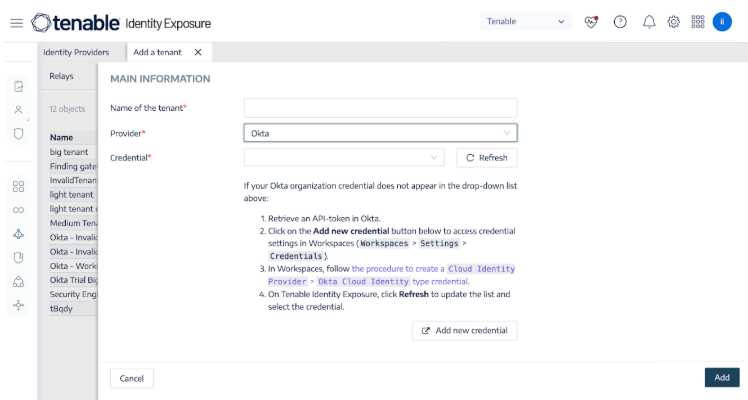Click the 12 objects count text
Screen dimensions: 748x400
coord(67,109)
